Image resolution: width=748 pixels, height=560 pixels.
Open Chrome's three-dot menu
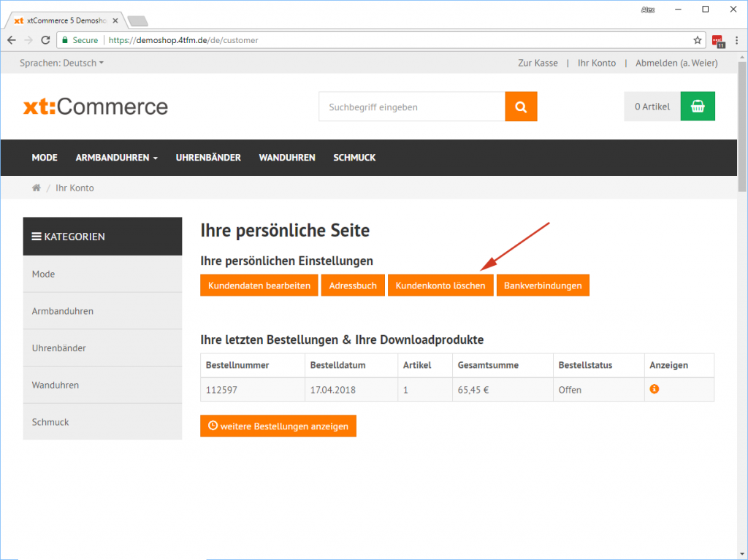[x=736, y=40]
